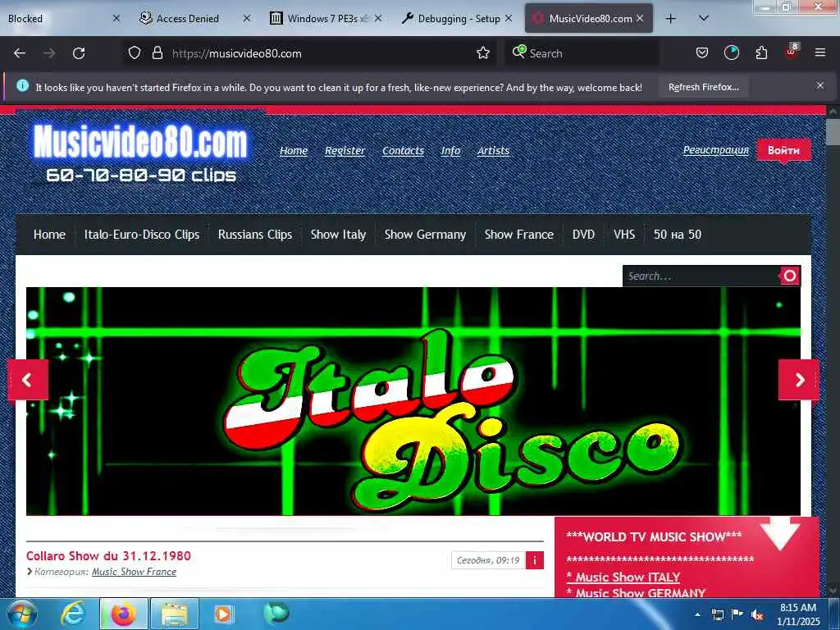The height and width of the screenshot is (630, 840).
Task: Select the MusicVideo80.com tab
Action: (588, 19)
